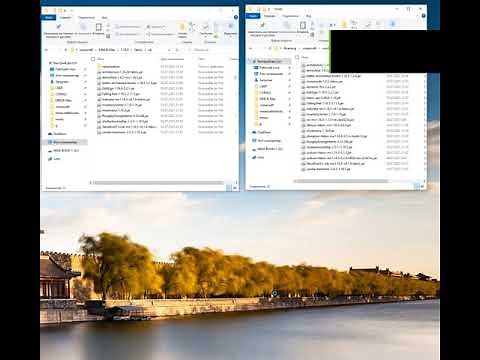
Task: Open the File tab in left Explorer window
Action: point(49,17)
